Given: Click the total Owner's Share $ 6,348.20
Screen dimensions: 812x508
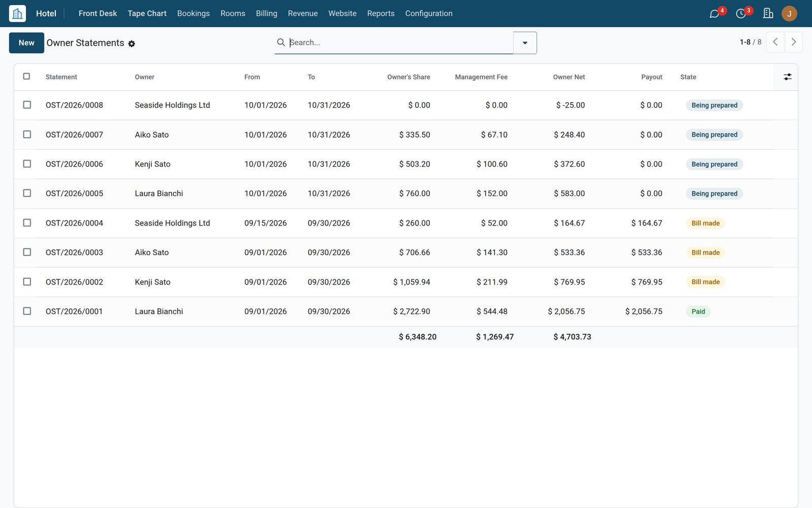Looking at the screenshot, I should click(x=418, y=337).
